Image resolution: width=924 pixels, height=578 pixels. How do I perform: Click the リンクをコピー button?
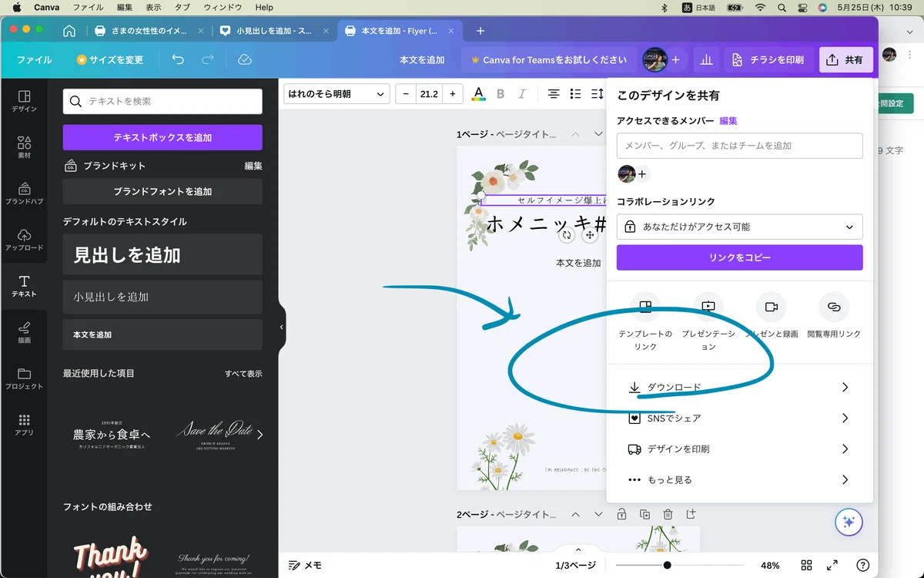(x=739, y=257)
